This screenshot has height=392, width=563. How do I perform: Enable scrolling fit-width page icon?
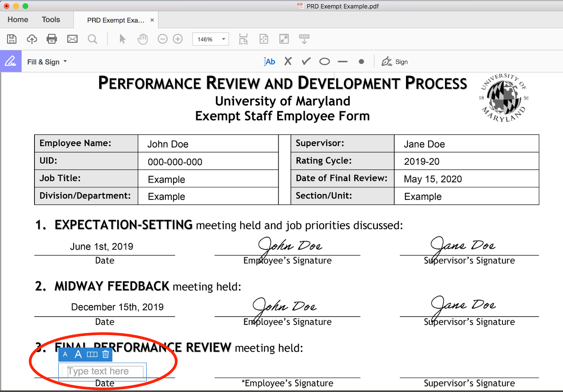[x=243, y=39]
